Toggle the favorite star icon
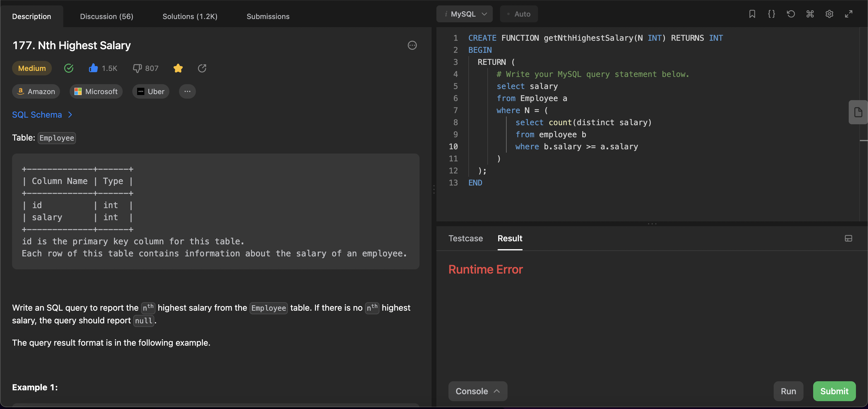 [x=178, y=68]
